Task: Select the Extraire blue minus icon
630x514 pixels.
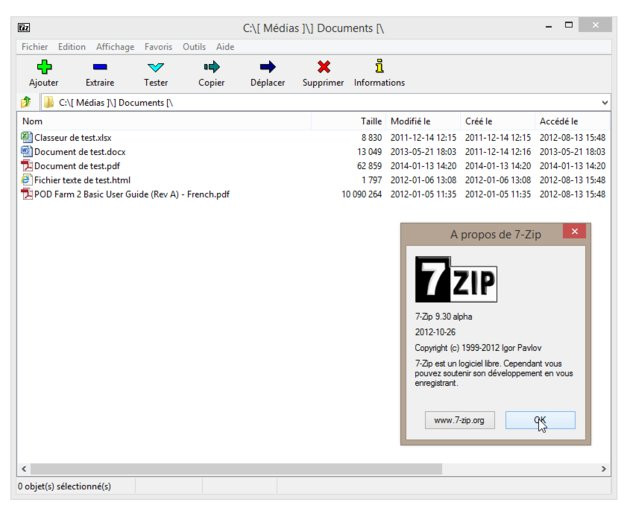Action: [x=100, y=67]
